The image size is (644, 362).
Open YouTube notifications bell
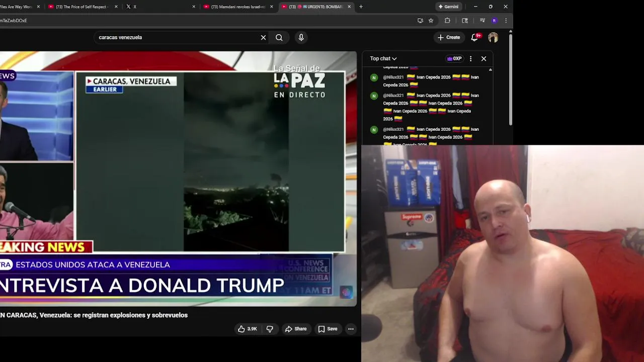[x=475, y=37]
